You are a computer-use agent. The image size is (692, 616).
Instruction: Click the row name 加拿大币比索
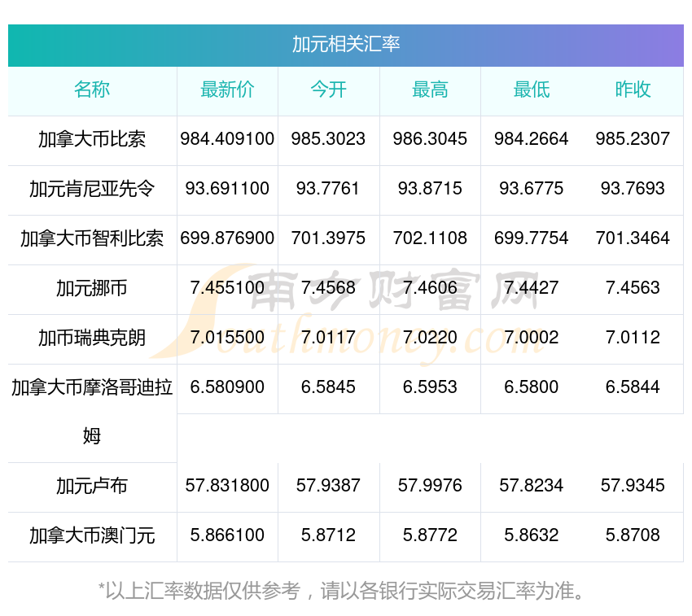coord(92,139)
